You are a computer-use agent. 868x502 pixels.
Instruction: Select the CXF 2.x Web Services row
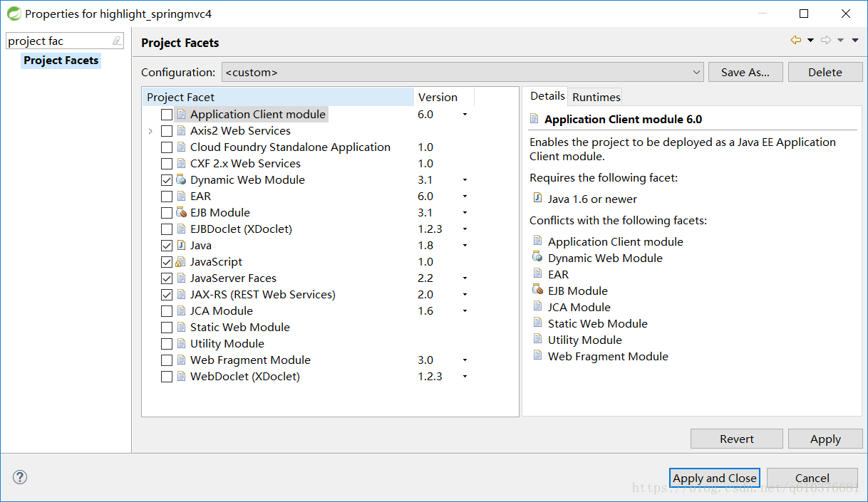245,164
